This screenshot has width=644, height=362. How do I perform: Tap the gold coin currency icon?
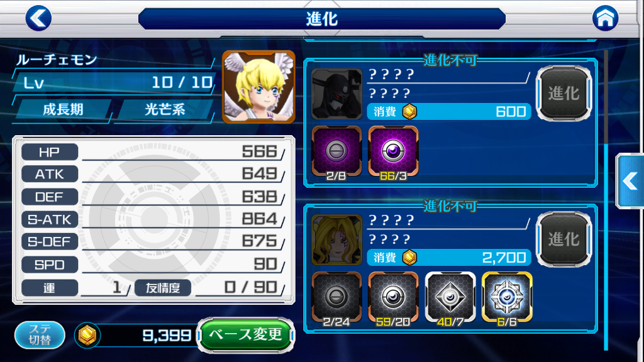click(x=87, y=336)
